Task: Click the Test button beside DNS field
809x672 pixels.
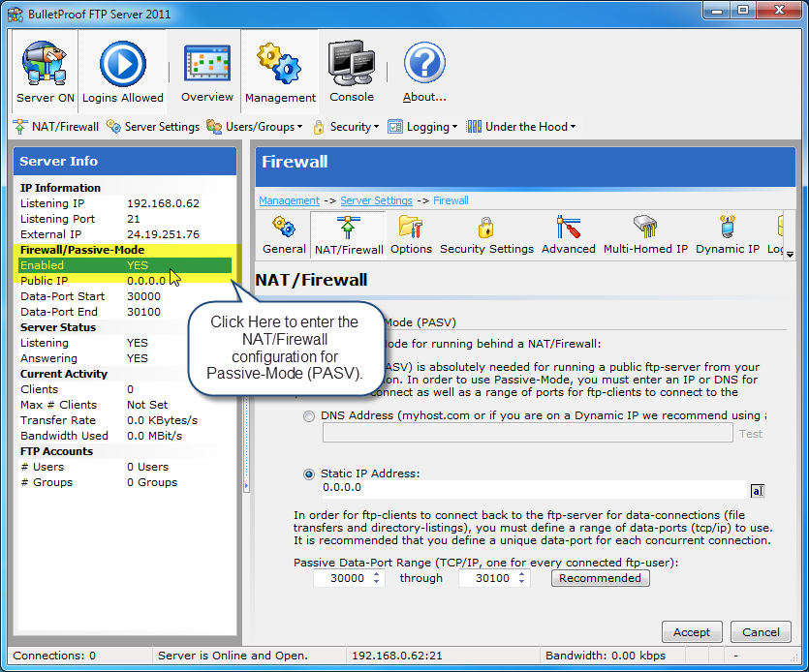Action: pyautogui.click(x=750, y=434)
